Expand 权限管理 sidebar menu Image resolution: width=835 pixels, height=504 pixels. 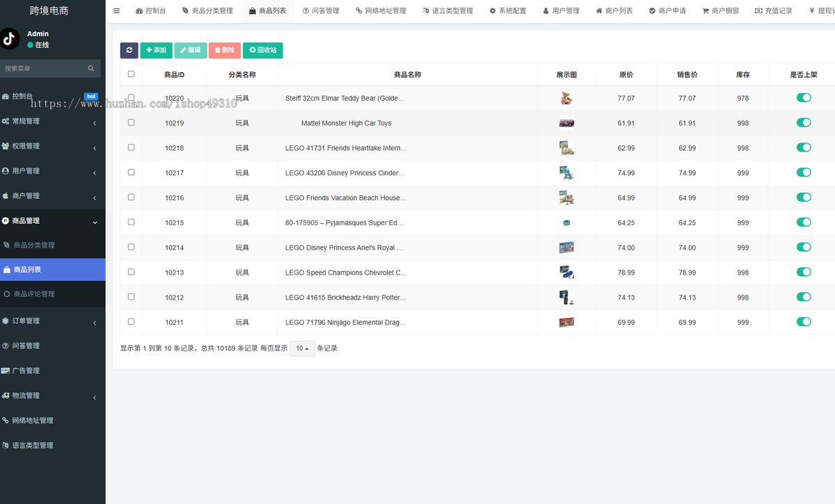click(53, 146)
